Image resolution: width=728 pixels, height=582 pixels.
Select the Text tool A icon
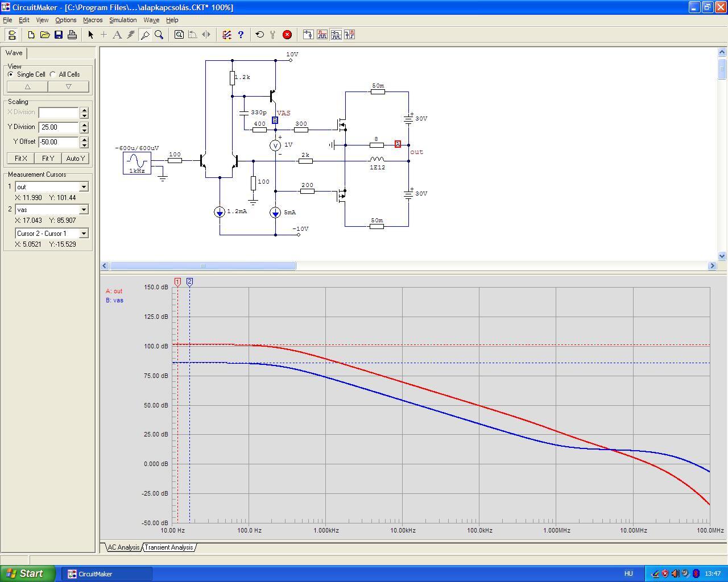118,35
